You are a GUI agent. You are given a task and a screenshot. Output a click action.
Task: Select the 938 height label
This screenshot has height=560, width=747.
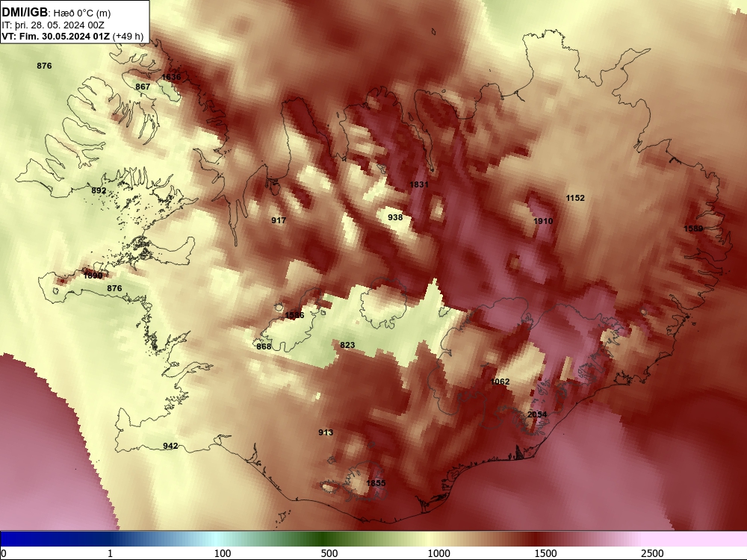click(395, 217)
